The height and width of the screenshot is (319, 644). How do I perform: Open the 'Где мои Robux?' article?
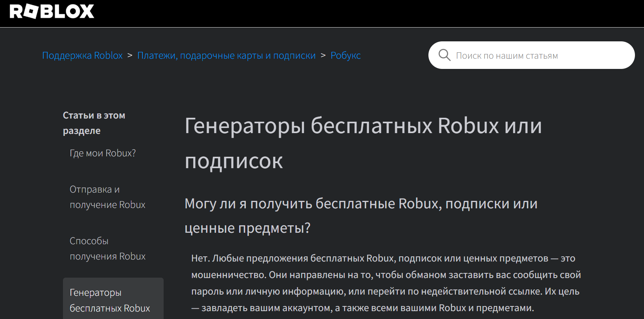[103, 153]
